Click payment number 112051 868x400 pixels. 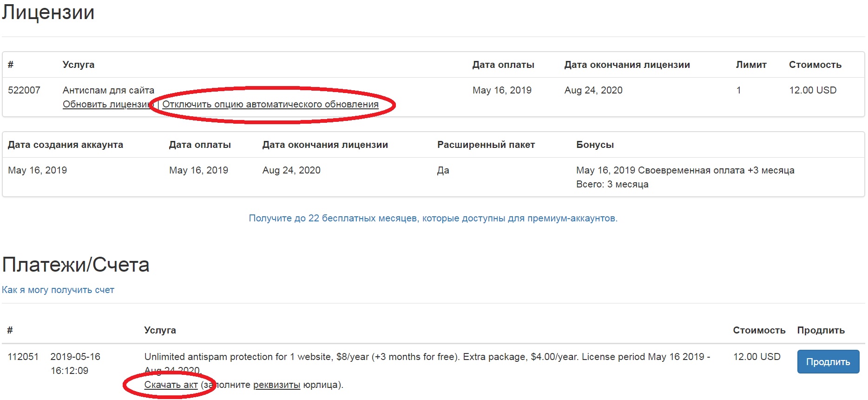coord(23,357)
